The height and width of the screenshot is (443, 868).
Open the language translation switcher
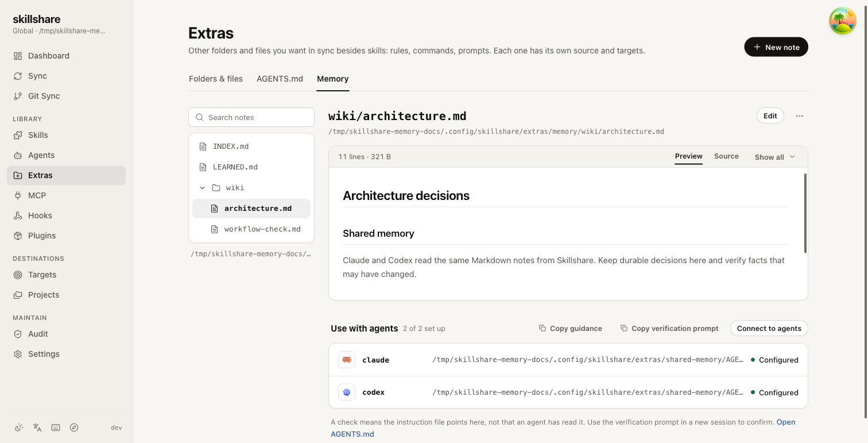coord(37,427)
